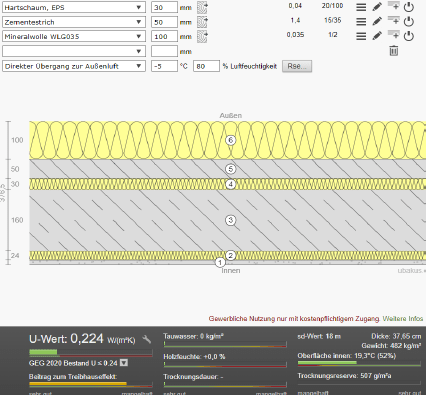The width and height of the screenshot is (426, 395).
Task: Select layer 6 marker in the cross-section
Action: coord(230,140)
